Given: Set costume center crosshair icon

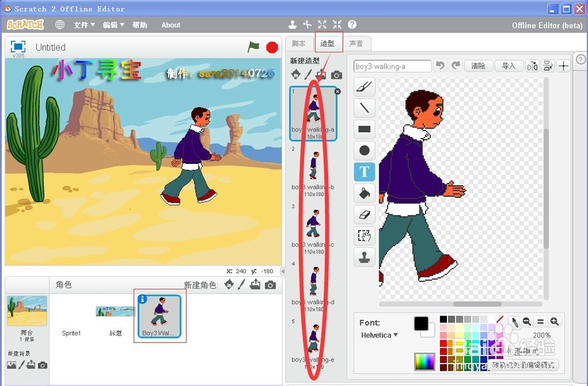Looking at the screenshot, I should (x=563, y=66).
